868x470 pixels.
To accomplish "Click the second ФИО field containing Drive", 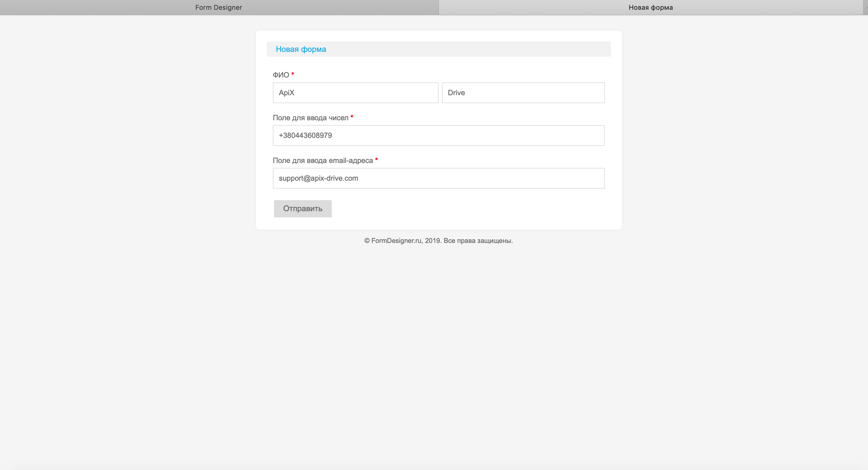I will [523, 93].
